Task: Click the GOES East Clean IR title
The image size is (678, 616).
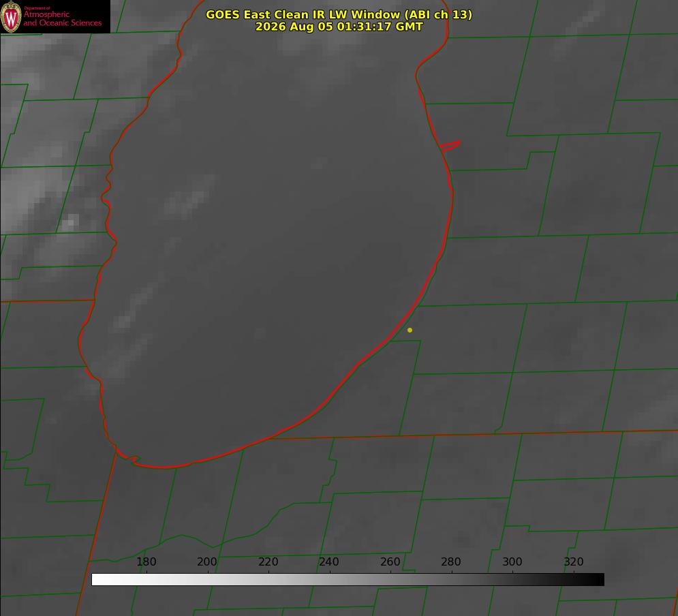Action: click(339, 14)
